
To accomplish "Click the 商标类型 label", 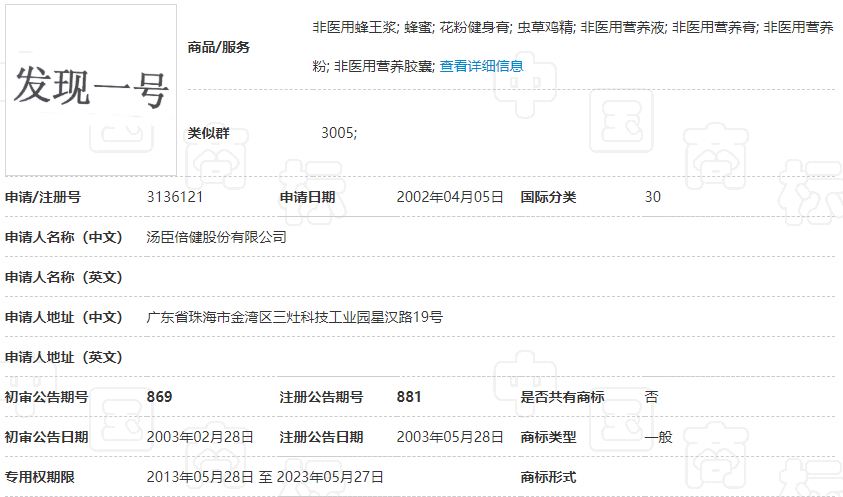I will pyautogui.click(x=548, y=437).
